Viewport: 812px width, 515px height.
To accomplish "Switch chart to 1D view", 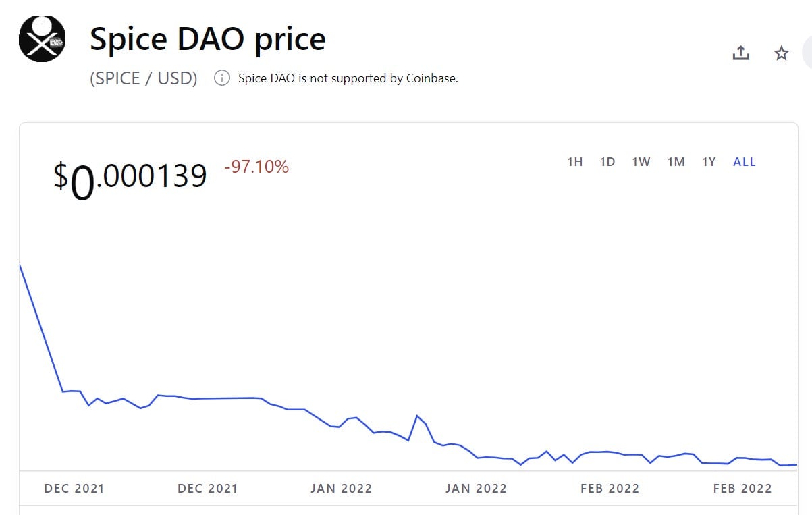I will tap(607, 161).
